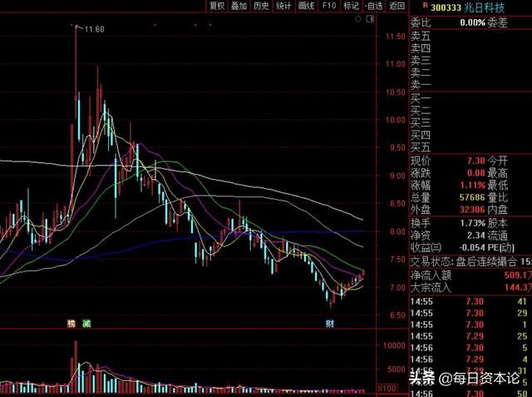This screenshot has height=397, width=532.
Task: Open the 叠加 overlay option
Action: point(239,6)
